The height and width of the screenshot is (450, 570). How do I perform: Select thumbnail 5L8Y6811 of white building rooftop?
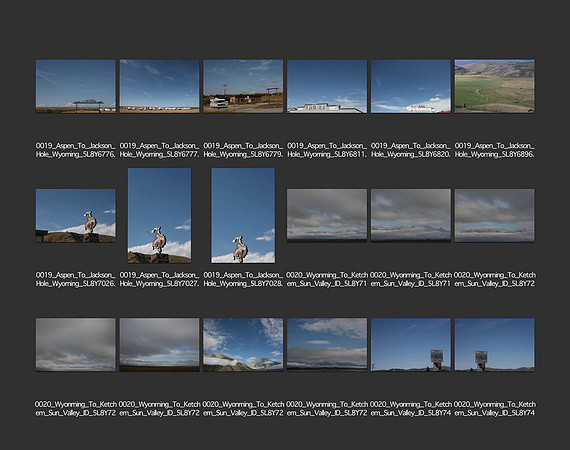327,87
